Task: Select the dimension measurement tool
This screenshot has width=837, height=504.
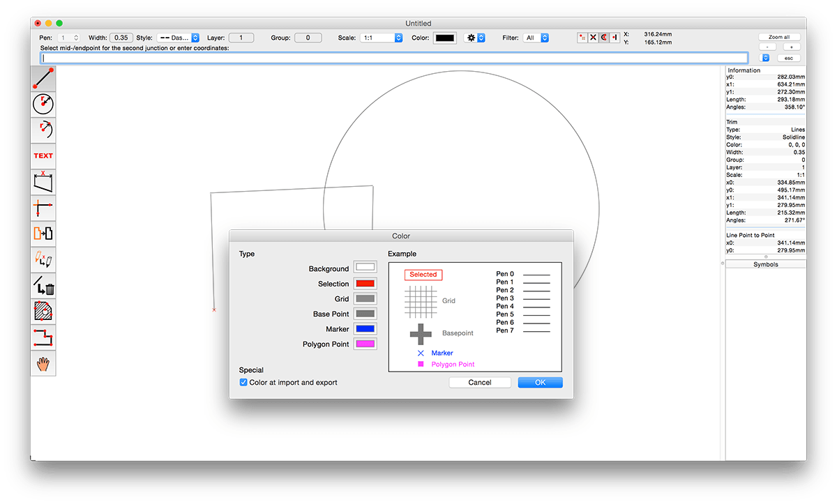Action: point(43,182)
